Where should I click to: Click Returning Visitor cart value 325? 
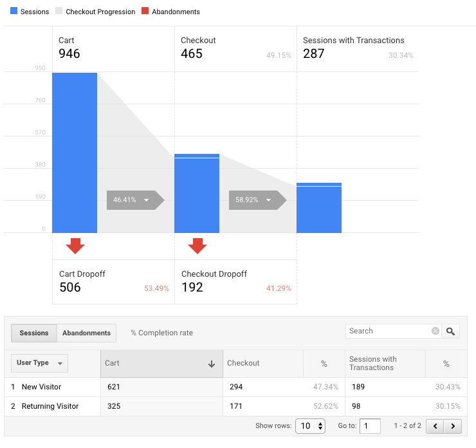pyautogui.click(x=114, y=406)
